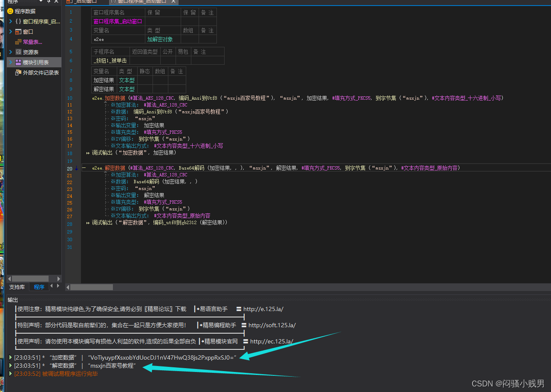Click 文本型 type in 加密结果 row
The width and height of the screenshot is (551, 392).
point(127,80)
